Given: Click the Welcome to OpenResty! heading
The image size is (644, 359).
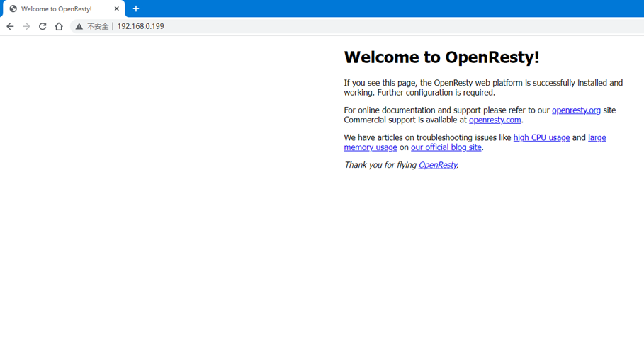Looking at the screenshot, I should click(441, 57).
